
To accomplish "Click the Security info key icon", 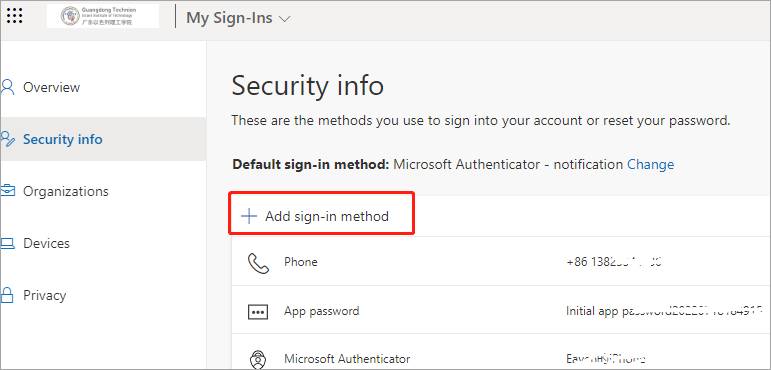I will tap(8, 139).
